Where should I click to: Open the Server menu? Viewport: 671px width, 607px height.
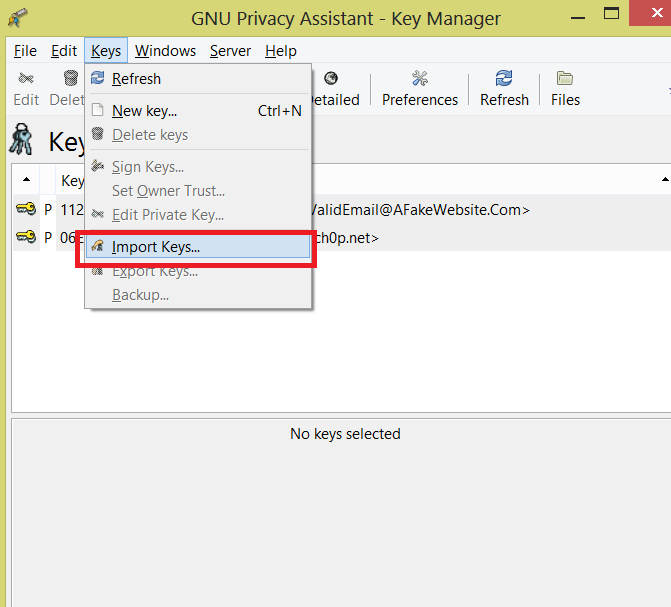(230, 51)
